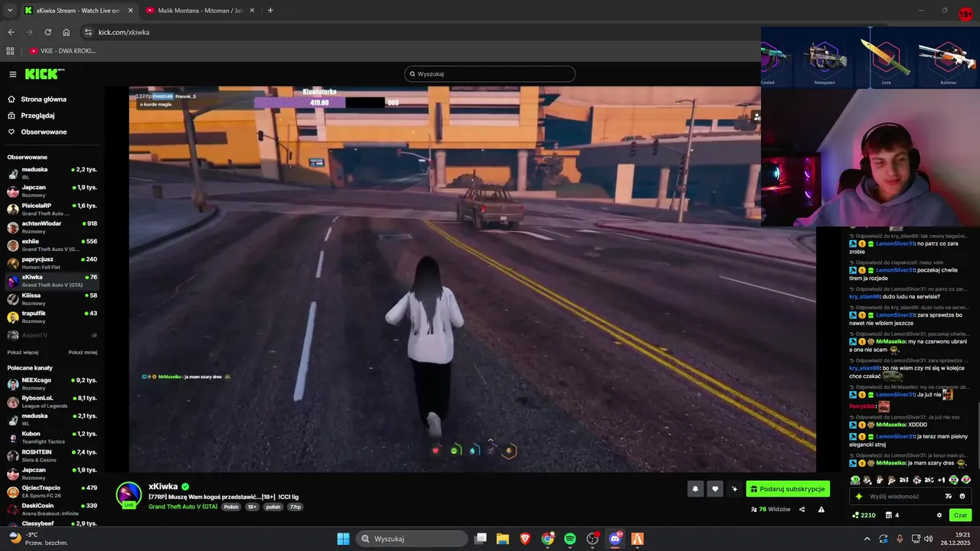Switch to the xKiwka Stream browser tab
This screenshot has height=551, width=980.
77,11
